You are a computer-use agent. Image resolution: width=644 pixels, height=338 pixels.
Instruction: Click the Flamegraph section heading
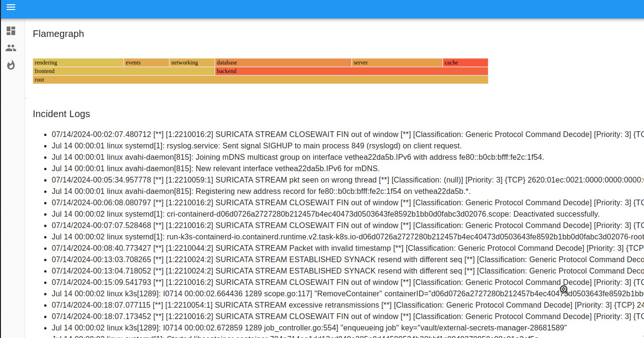tap(58, 34)
